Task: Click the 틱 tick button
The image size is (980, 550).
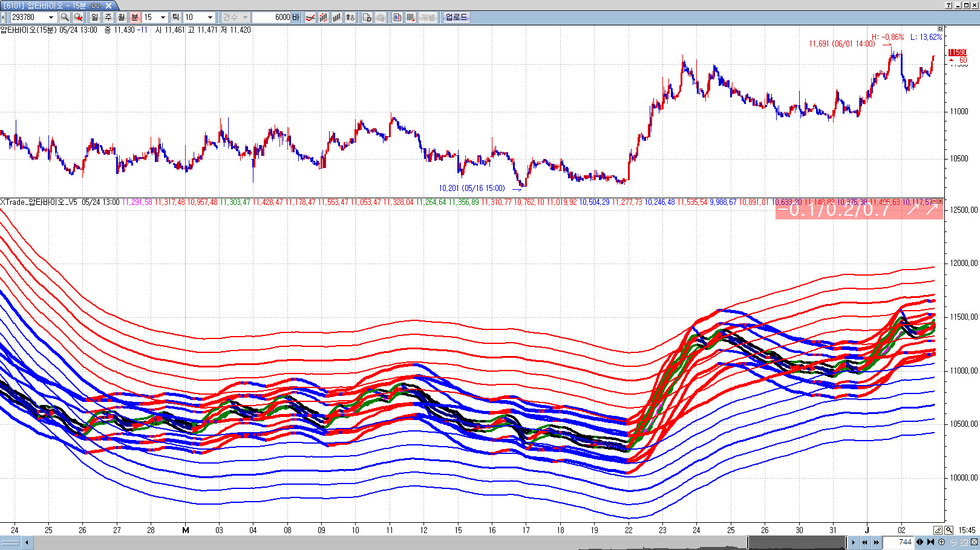Action: pyautogui.click(x=175, y=18)
